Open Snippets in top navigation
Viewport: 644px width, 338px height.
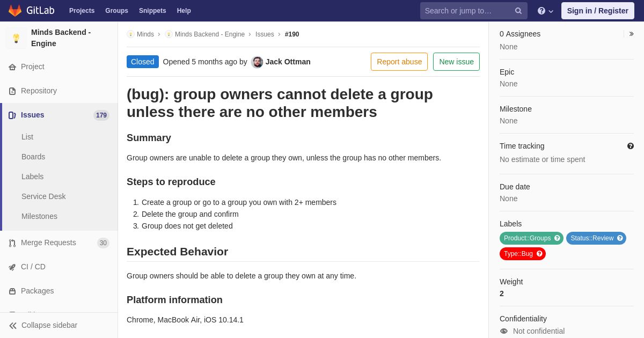click(x=152, y=11)
